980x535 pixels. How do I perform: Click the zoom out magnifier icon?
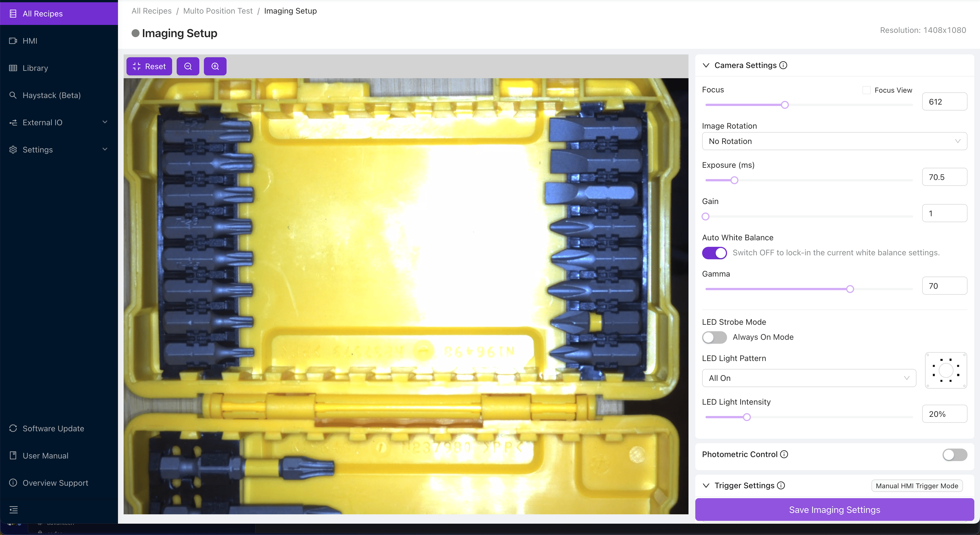(188, 66)
